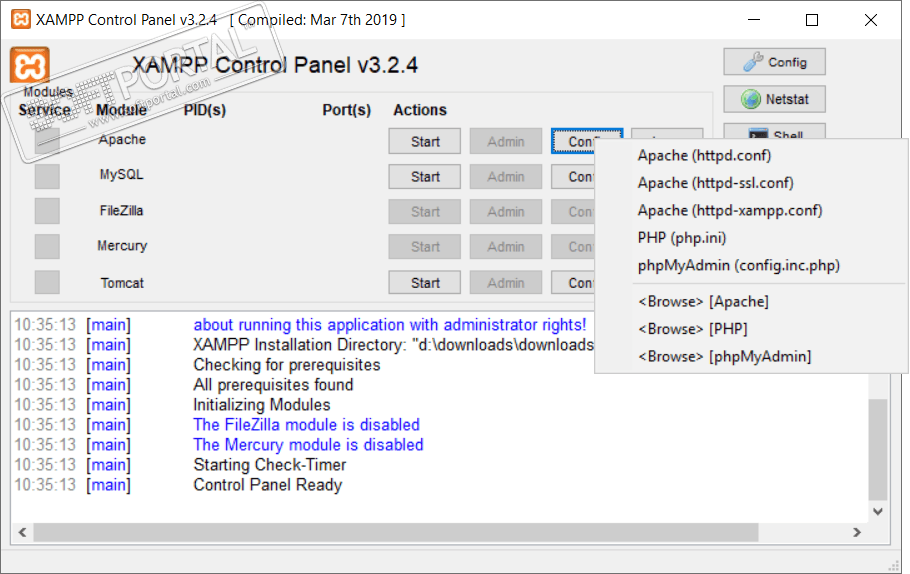Click the Actions column header
The image size is (910, 574).
pyautogui.click(x=420, y=110)
